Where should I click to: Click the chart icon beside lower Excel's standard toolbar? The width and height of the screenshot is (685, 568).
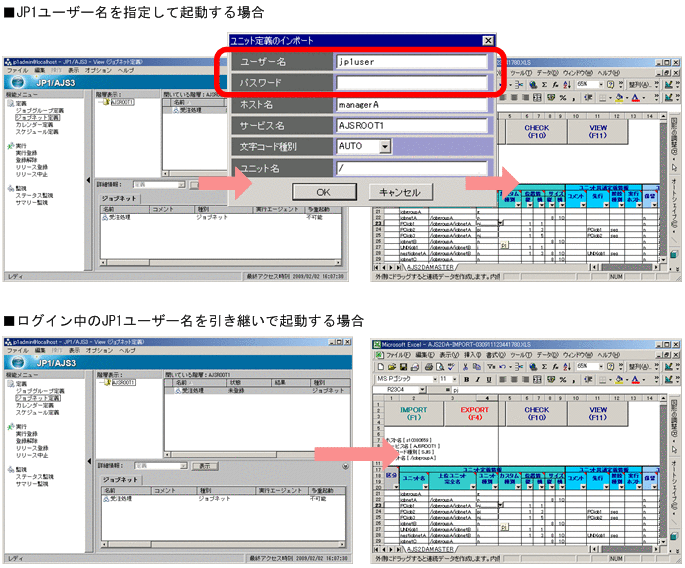point(668,367)
